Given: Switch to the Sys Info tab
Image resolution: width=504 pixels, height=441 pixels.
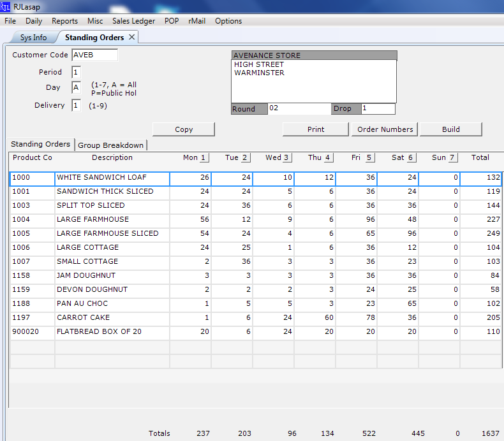Looking at the screenshot, I should pos(33,38).
